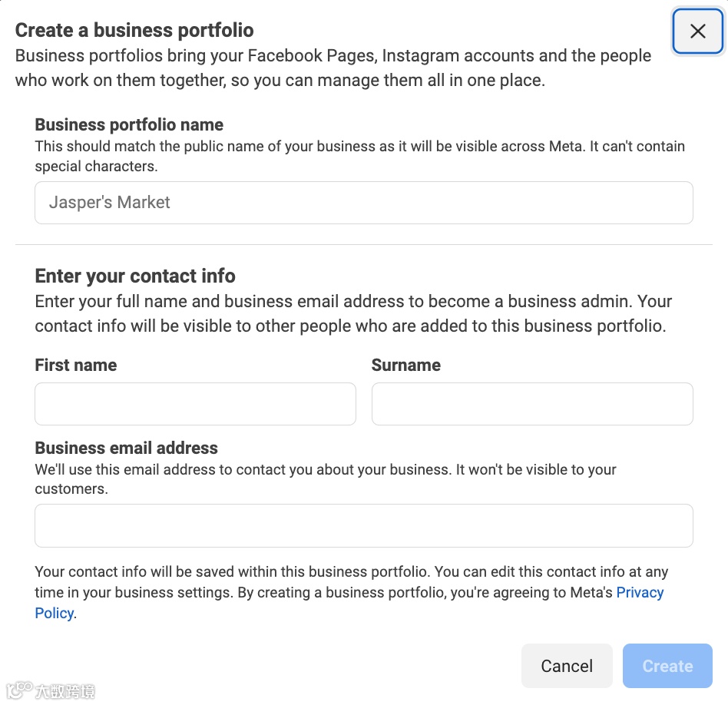The width and height of the screenshot is (728, 705).
Task: Click into the Business email address field
Action: coord(363,525)
